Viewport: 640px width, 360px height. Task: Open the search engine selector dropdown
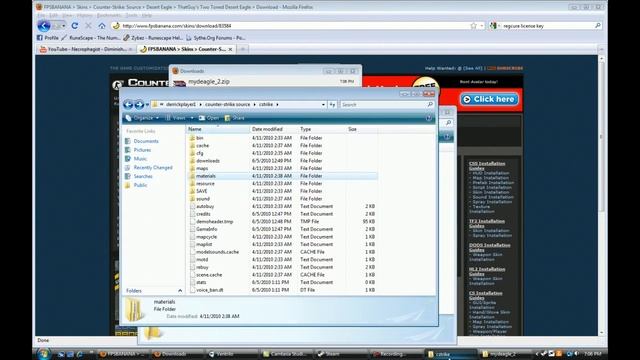coord(495,26)
